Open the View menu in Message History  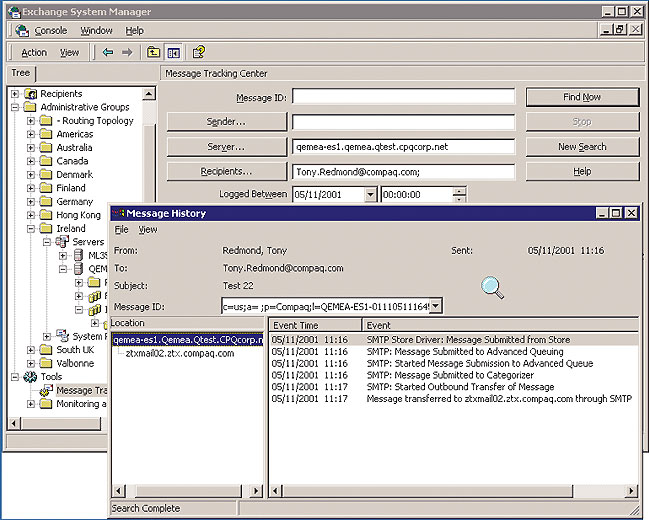click(x=147, y=230)
